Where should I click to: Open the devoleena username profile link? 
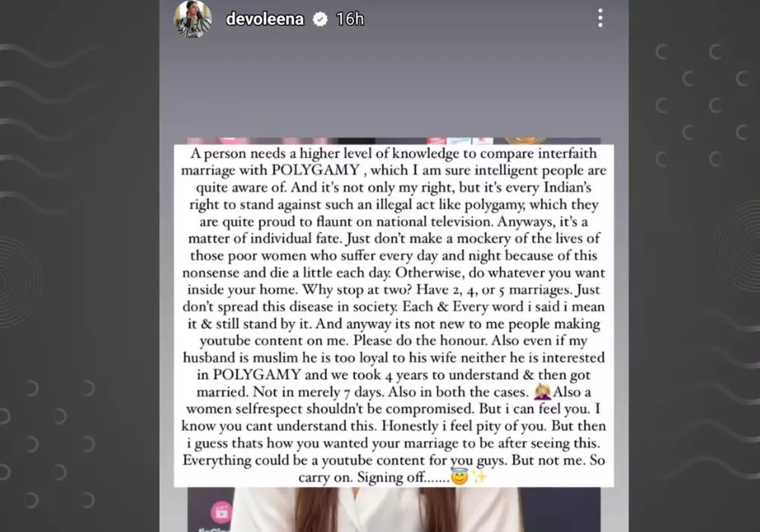tap(264, 19)
